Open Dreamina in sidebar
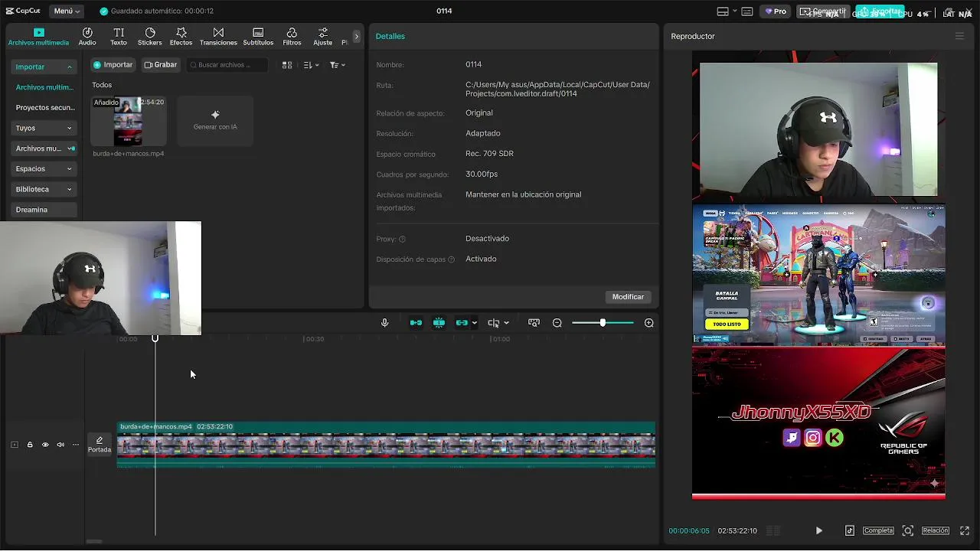Viewport: 980px width, 551px height. click(x=44, y=210)
